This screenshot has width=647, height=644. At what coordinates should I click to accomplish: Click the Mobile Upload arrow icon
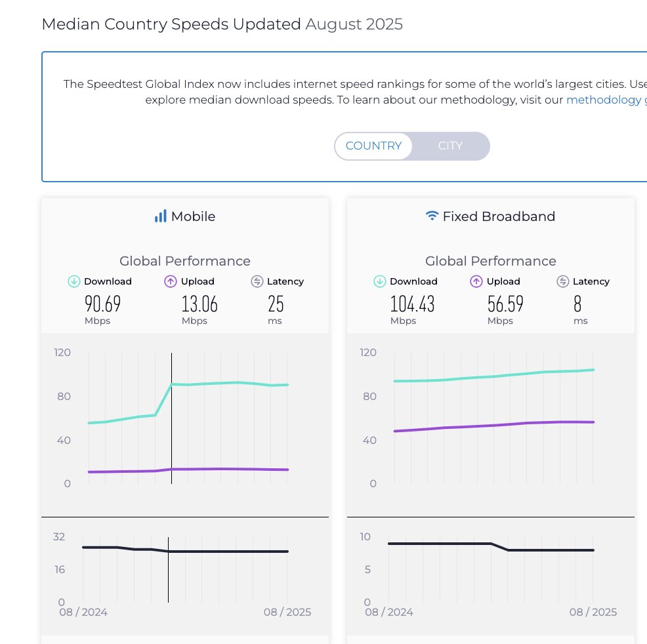coord(170,281)
